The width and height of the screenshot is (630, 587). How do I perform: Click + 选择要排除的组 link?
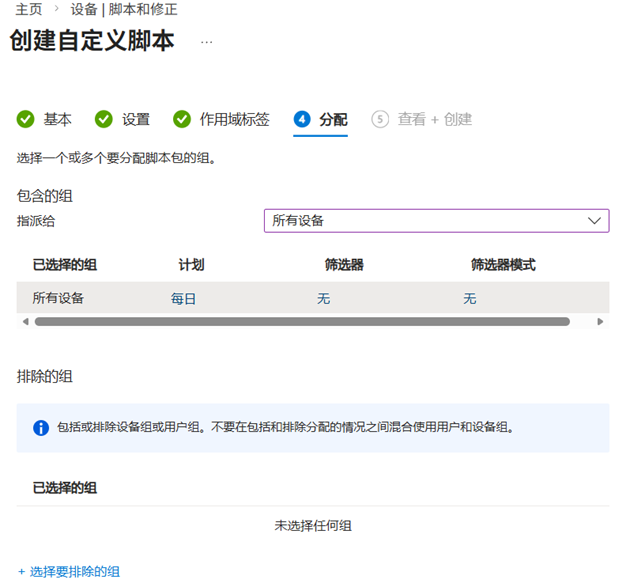69,571
